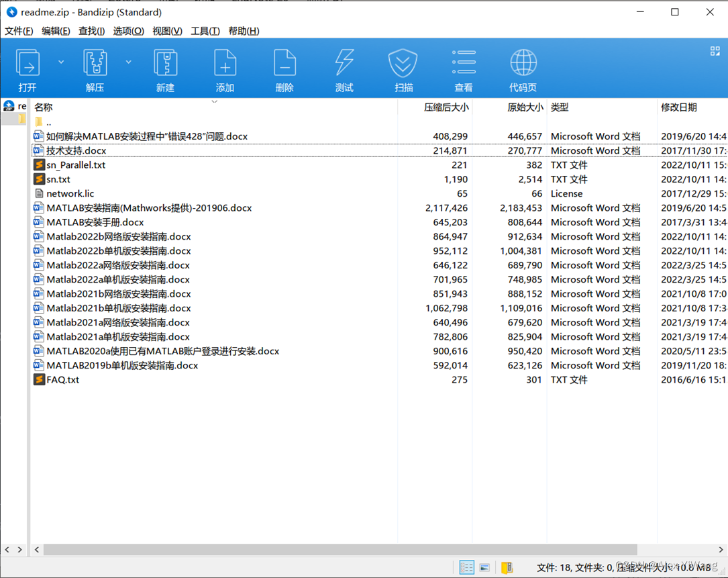Switch to thumbnail view in status bar
Screen dimensions: 728x578
tap(484, 568)
